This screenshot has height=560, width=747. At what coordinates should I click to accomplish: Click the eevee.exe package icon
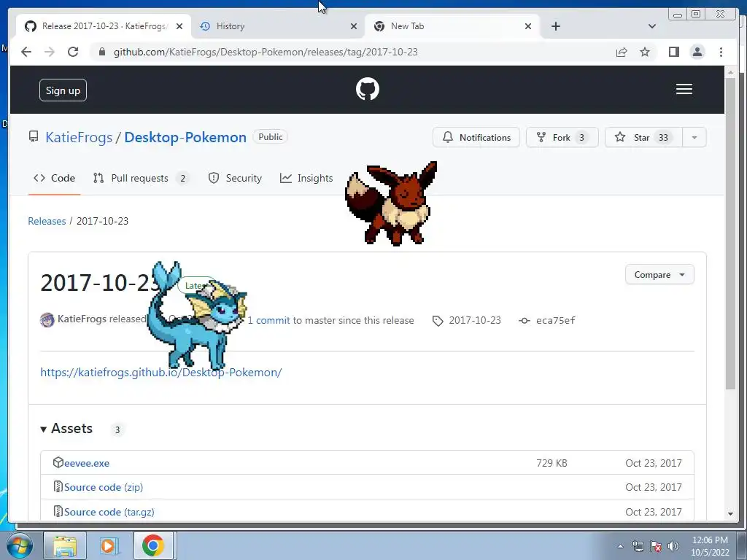(58, 462)
